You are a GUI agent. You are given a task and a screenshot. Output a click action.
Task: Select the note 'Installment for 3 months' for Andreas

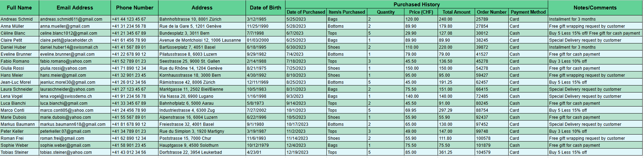[x=595, y=19]
